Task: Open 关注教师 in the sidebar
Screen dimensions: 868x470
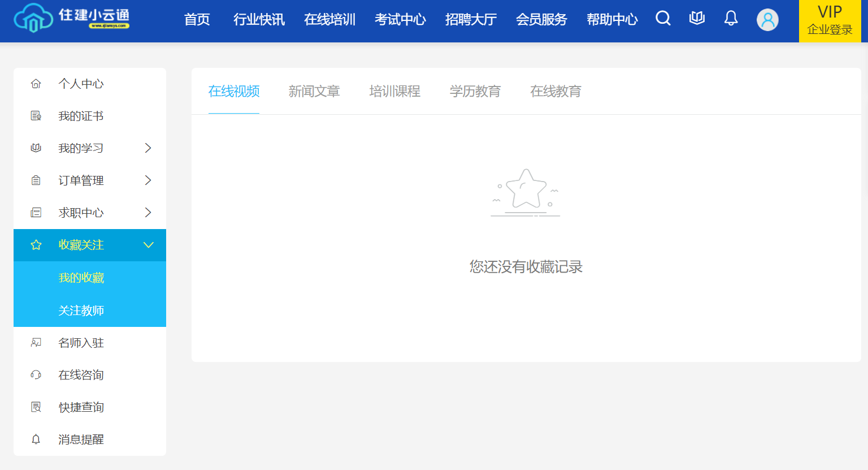Action: (81, 311)
